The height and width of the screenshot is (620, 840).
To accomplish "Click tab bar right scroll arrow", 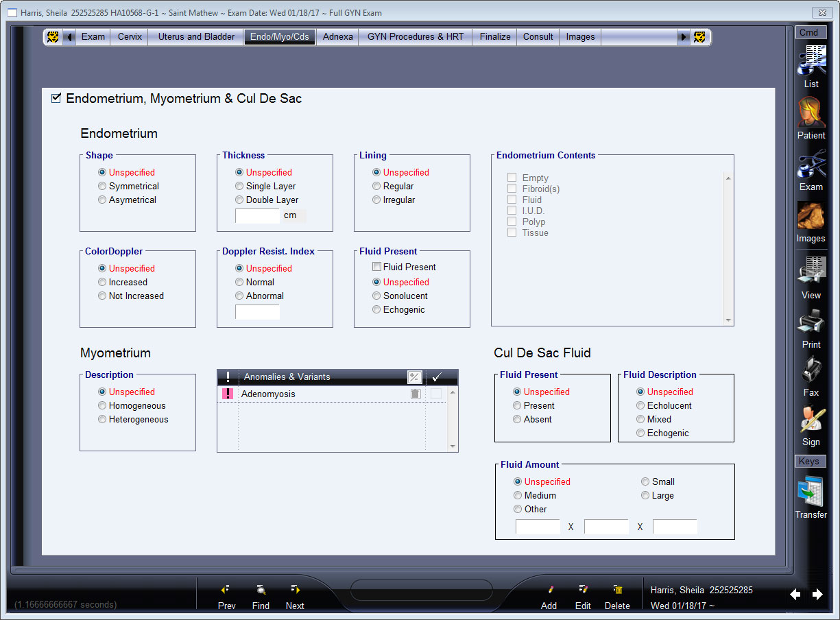I will pyautogui.click(x=683, y=37).
